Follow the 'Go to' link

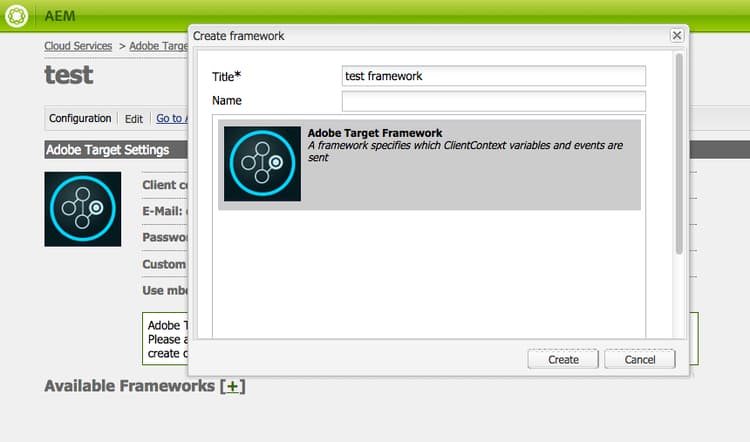point(172,118)
